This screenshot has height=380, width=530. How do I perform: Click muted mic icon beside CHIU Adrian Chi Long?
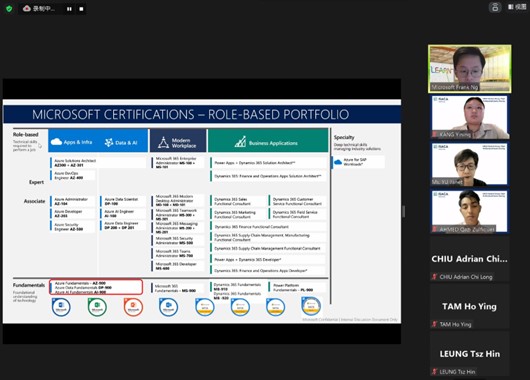pos(434,277)
